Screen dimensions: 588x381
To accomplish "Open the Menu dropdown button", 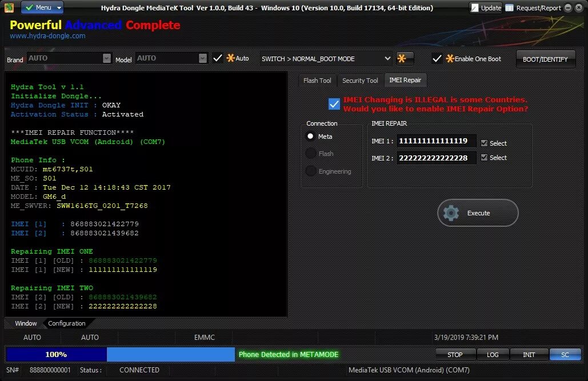I will tap(42, 7).
